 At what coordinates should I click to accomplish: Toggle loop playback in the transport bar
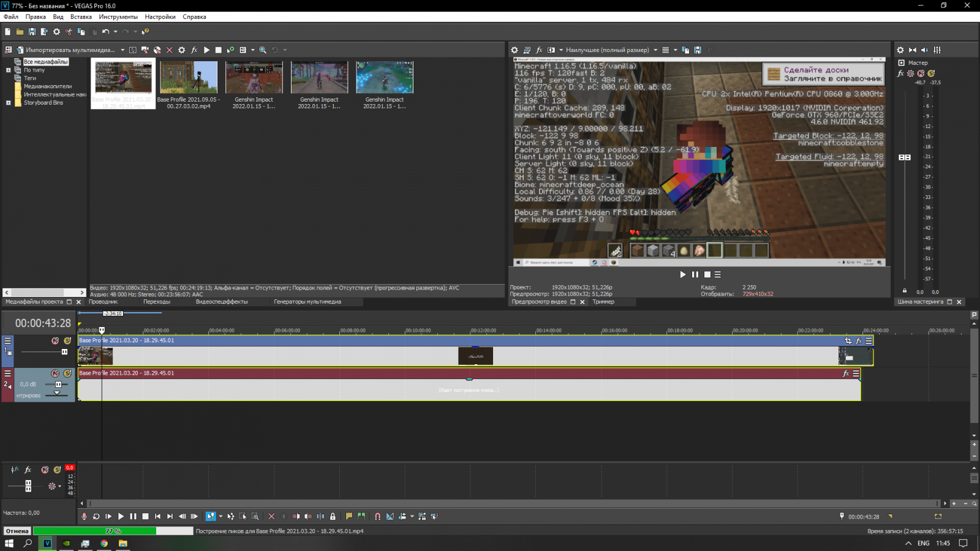click(x=96, y=517)
